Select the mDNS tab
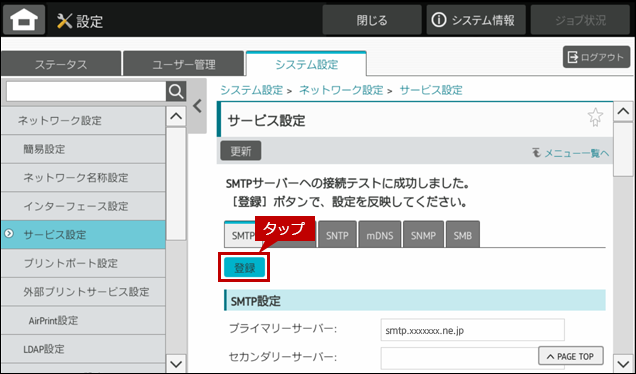636x374 pixels. 380,235
